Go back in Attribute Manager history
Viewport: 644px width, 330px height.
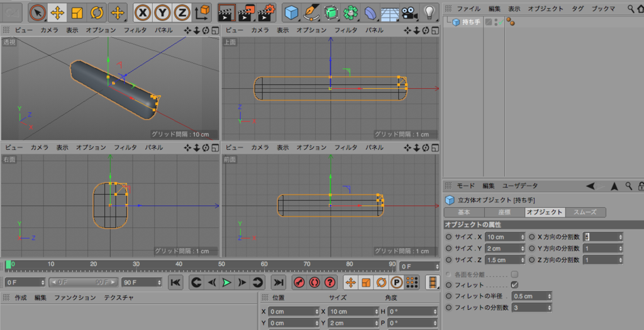(x=591, y=186)
